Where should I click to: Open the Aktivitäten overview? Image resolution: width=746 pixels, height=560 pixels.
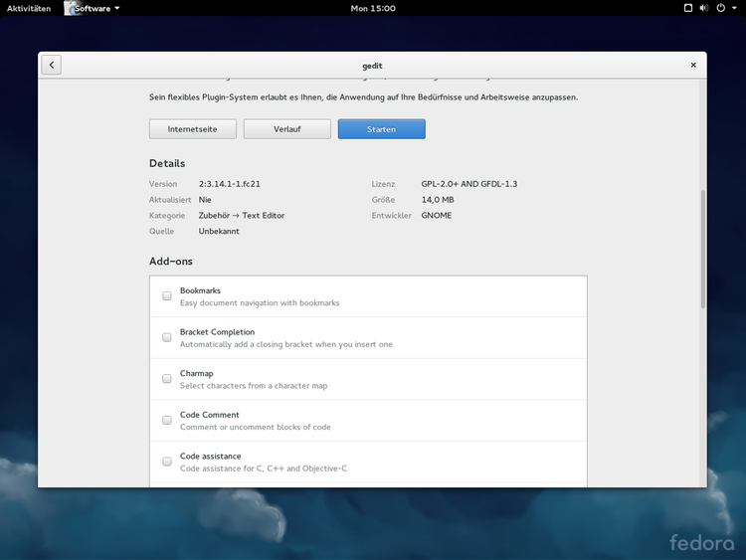tap(29, 8)
